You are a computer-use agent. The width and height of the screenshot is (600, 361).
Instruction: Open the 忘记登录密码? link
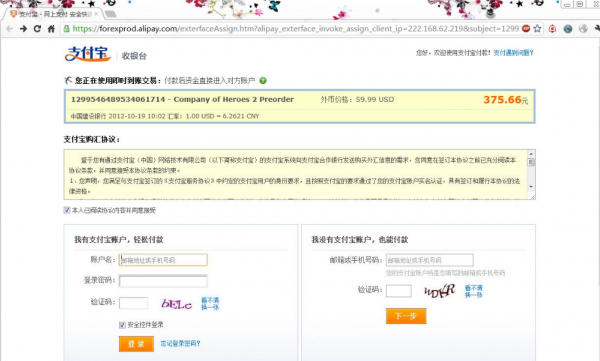tap(180, 343)
